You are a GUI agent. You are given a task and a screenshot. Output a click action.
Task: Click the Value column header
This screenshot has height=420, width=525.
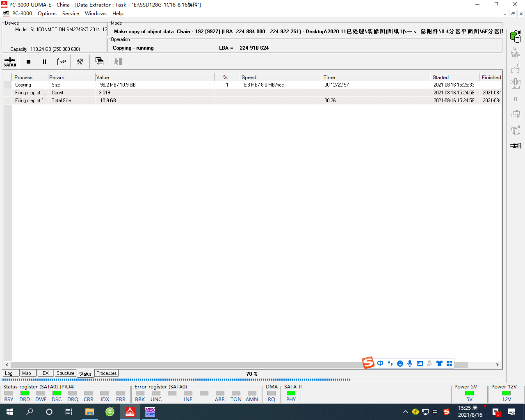tap(155, 77)
